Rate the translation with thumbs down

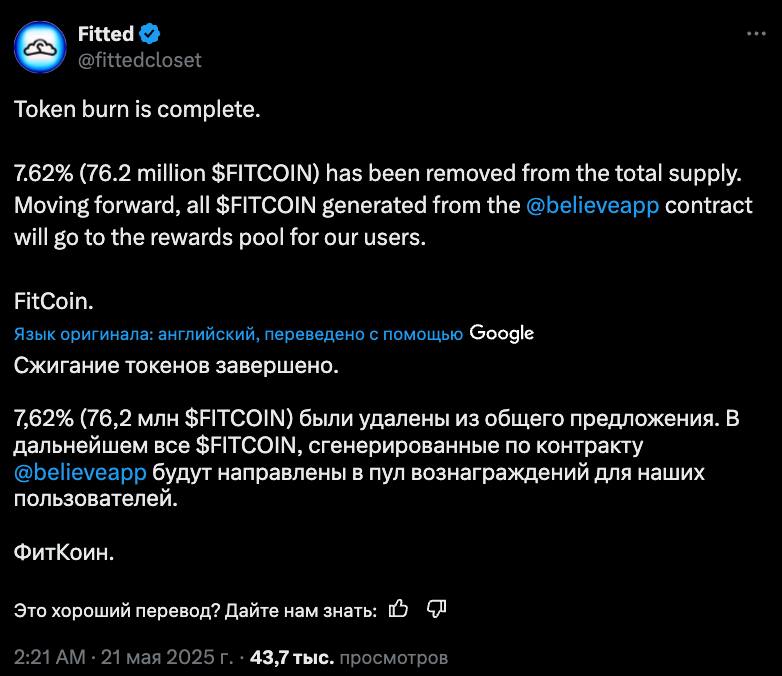[x=436, y=609]
